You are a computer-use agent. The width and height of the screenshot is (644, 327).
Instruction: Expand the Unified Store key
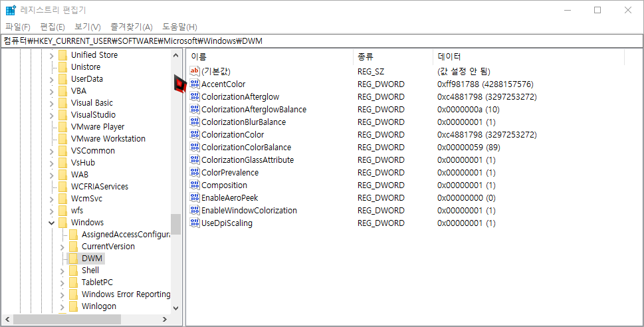tap(51, 55)
